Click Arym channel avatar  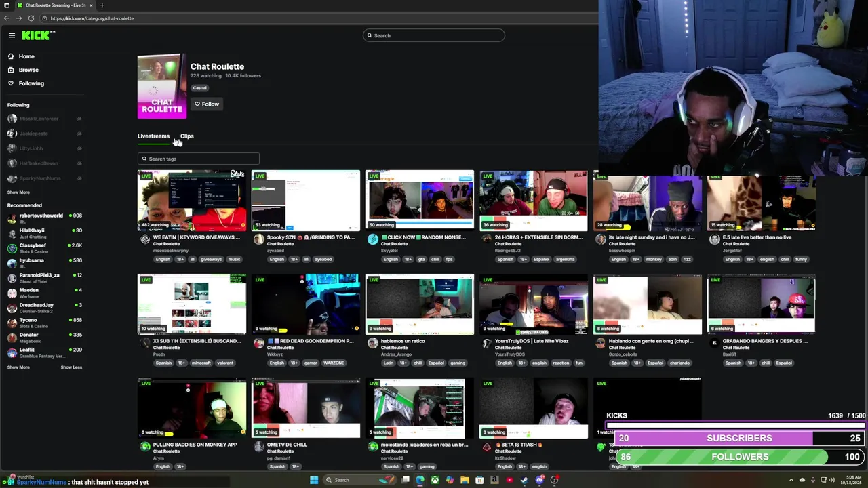145,447
